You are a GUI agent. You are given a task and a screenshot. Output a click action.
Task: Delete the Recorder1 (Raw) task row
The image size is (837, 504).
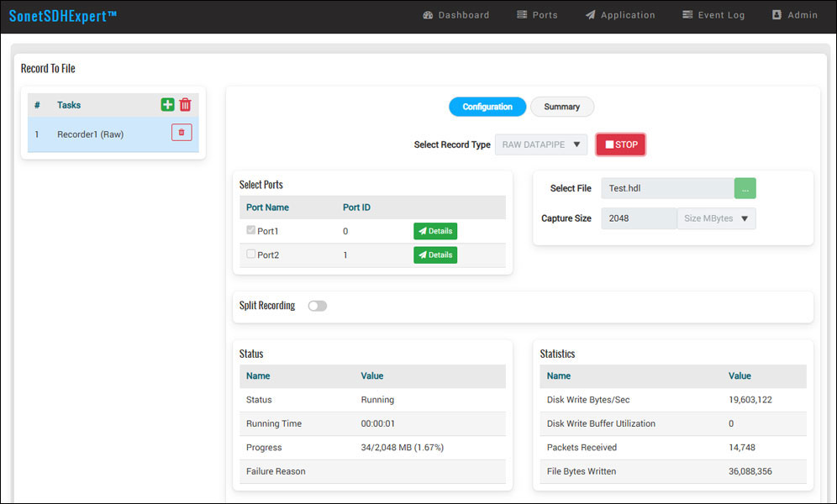point(182,133)
